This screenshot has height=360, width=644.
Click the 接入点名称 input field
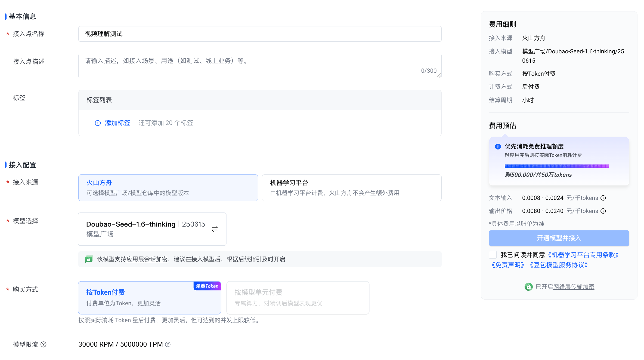(x=259, y=34)
